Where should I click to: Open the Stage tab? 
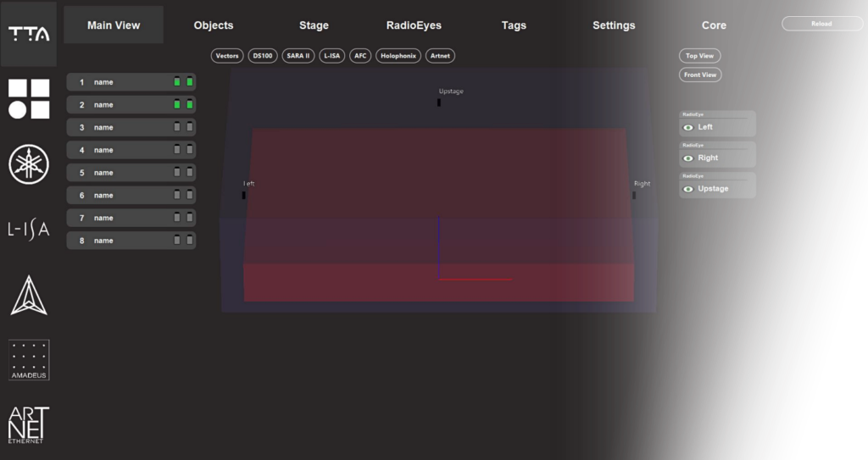point(314,25)
